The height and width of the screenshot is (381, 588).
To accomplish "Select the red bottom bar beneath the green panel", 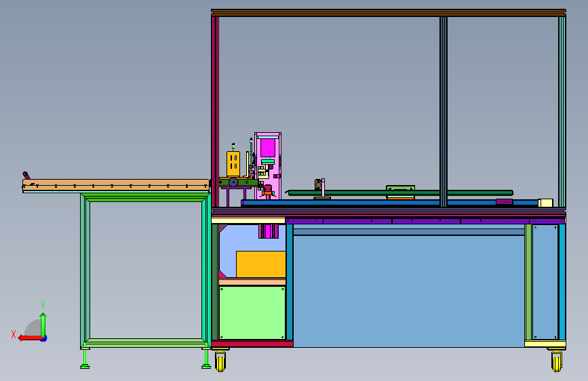I will [252, 344].
